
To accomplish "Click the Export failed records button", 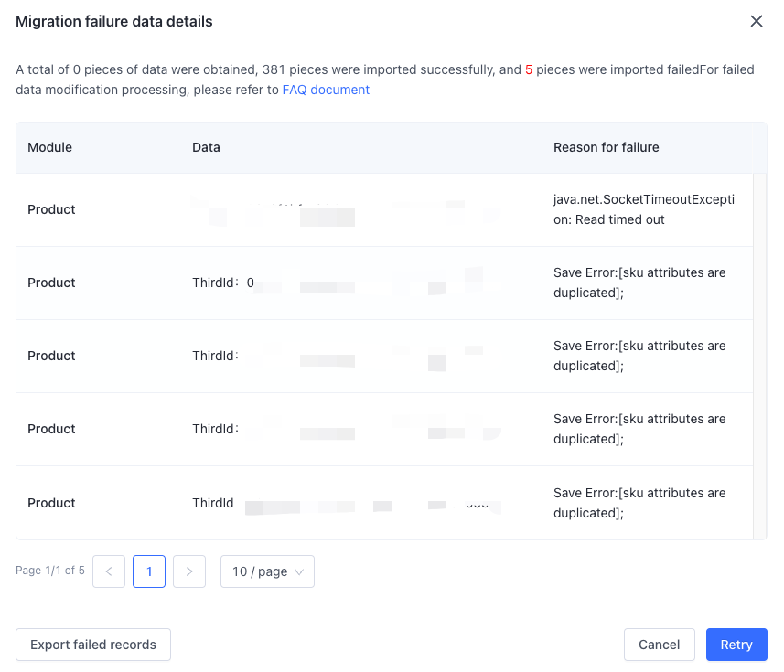I will point(93,645).
